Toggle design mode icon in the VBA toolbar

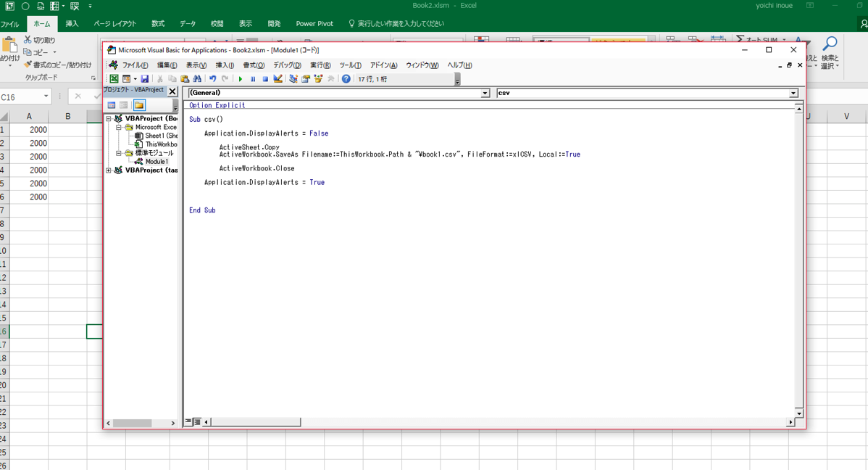click(277, 79)
